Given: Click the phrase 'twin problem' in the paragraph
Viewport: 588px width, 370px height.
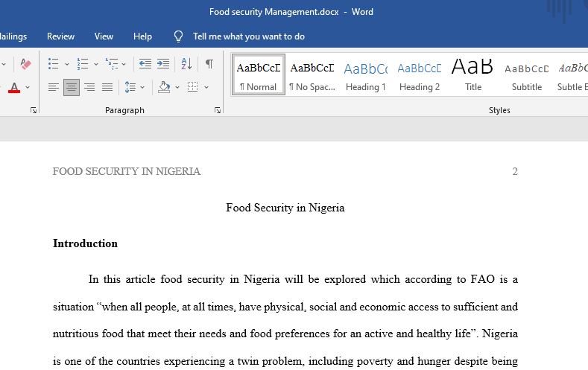Looking at the screenshot, I should pyautogui.click(x=269, y=361).
